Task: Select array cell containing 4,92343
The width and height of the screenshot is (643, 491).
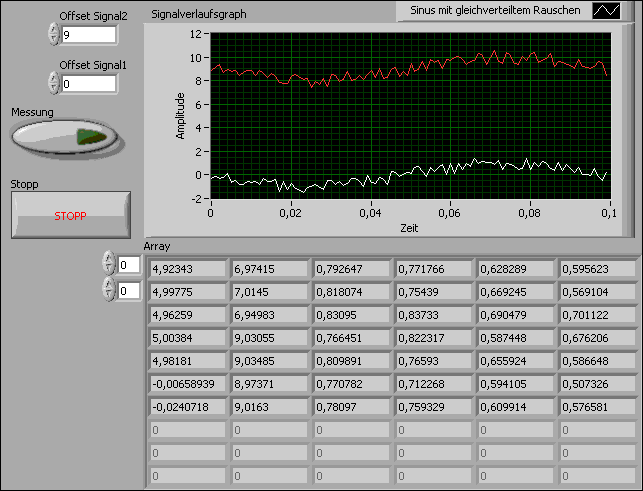Action: (x=188, y=268)
